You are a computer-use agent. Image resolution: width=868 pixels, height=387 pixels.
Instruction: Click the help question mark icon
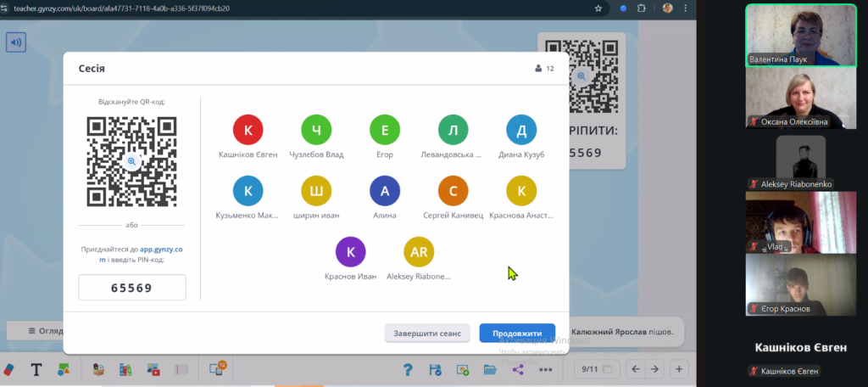tap(408, 369)
